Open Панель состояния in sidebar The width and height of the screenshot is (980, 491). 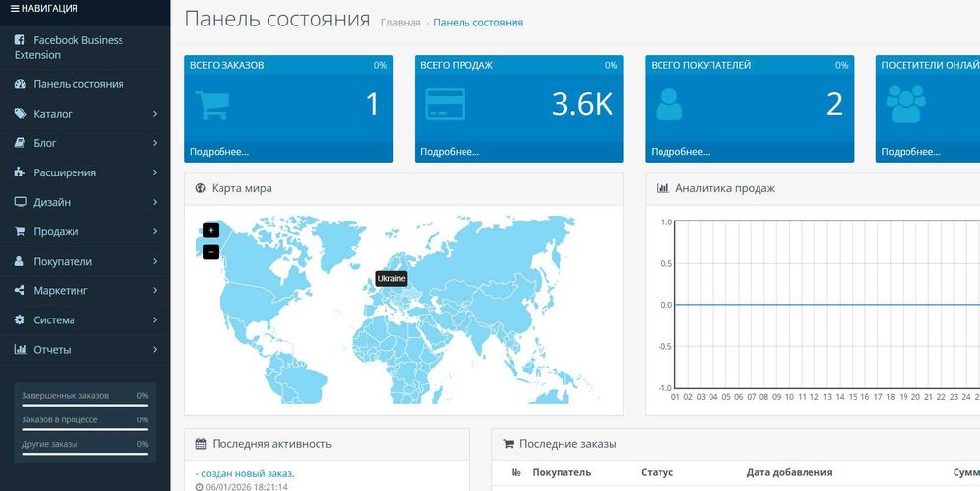click(84, 84)
